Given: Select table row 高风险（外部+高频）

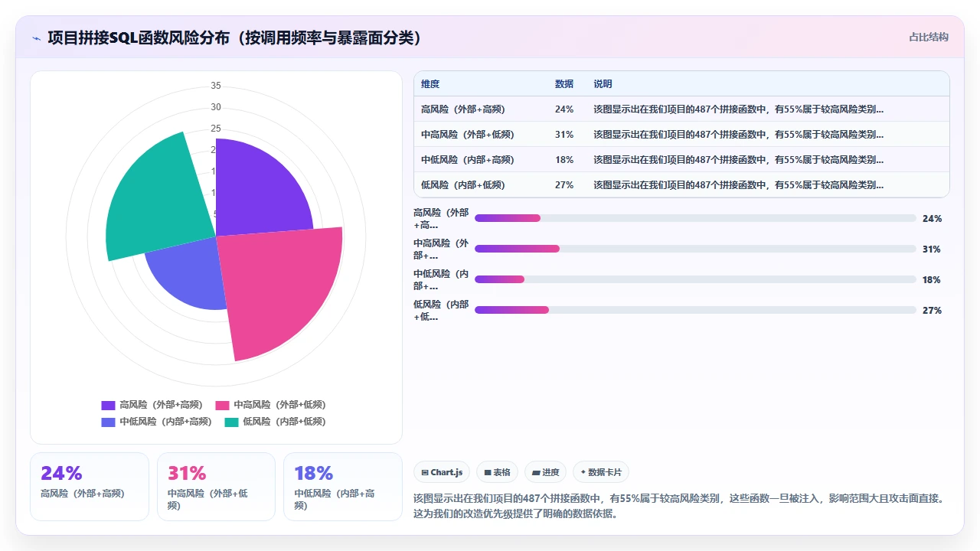Looking at the screenshot, I should coord(681,109).
